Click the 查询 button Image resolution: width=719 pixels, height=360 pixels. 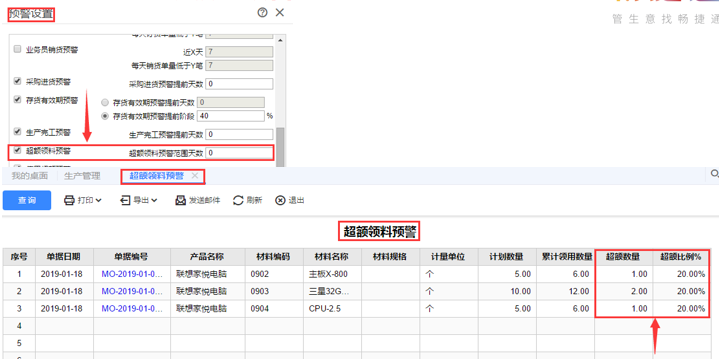pos(27,200)
